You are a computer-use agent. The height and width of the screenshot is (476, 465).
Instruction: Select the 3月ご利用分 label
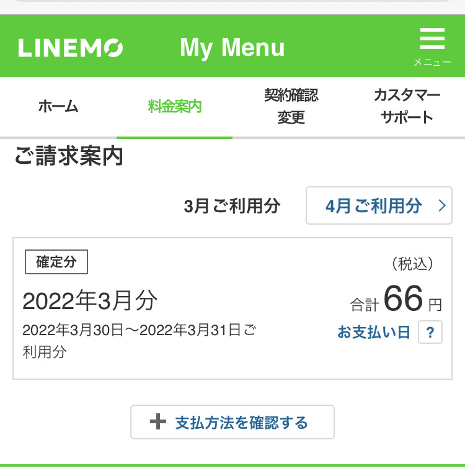(232, 206)
